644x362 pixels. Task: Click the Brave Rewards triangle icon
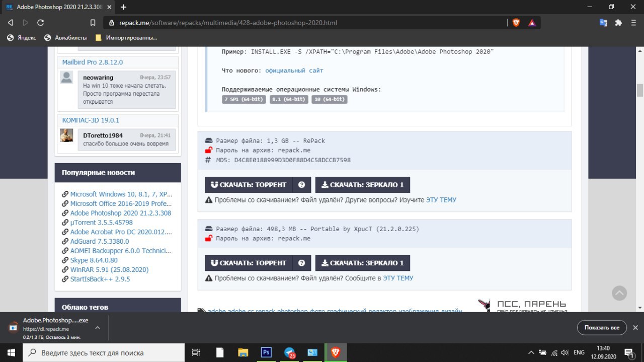point(532,23)
